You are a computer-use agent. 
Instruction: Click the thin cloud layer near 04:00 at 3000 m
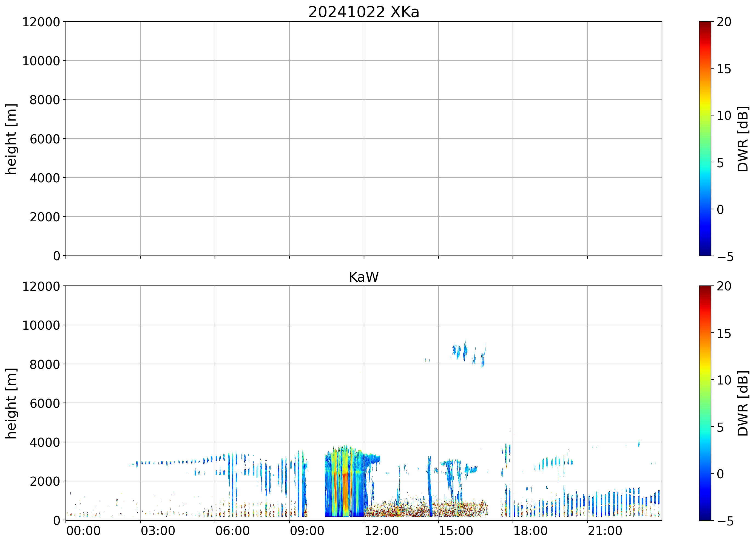[167, 463]
